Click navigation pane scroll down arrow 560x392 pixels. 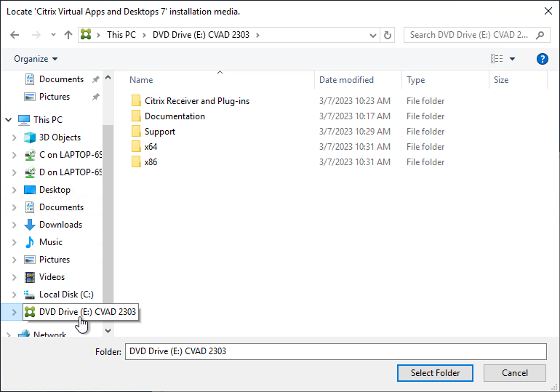tap(108, 331)
